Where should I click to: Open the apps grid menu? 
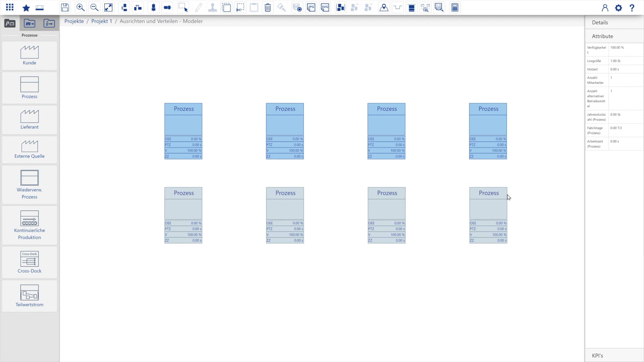click(10, 7)
